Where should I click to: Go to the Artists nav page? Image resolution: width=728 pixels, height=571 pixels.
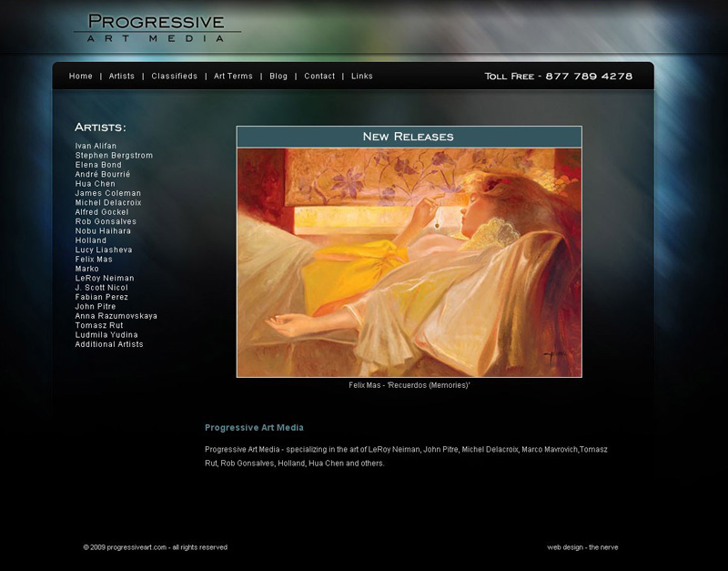tap(122, 76)
